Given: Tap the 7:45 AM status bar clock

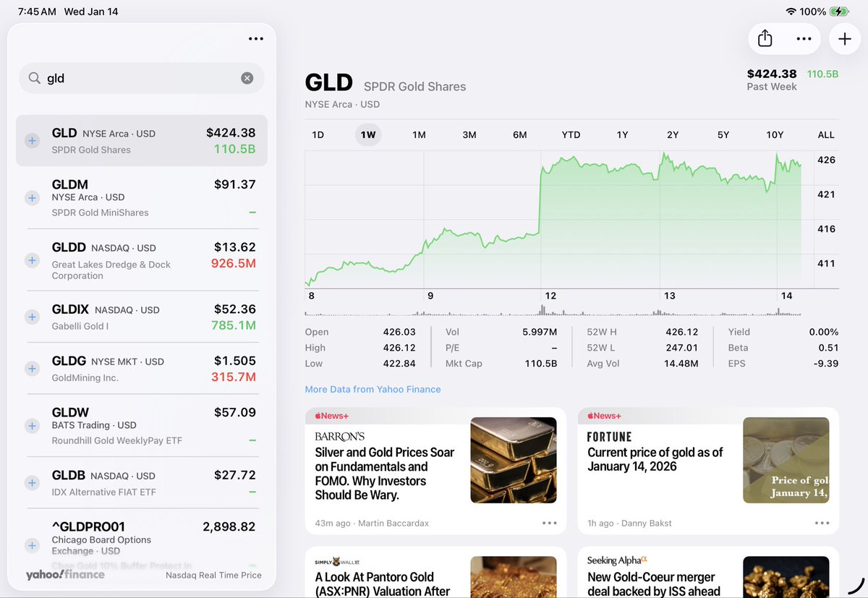Looking at the screenshot, I should coord(37,12).
